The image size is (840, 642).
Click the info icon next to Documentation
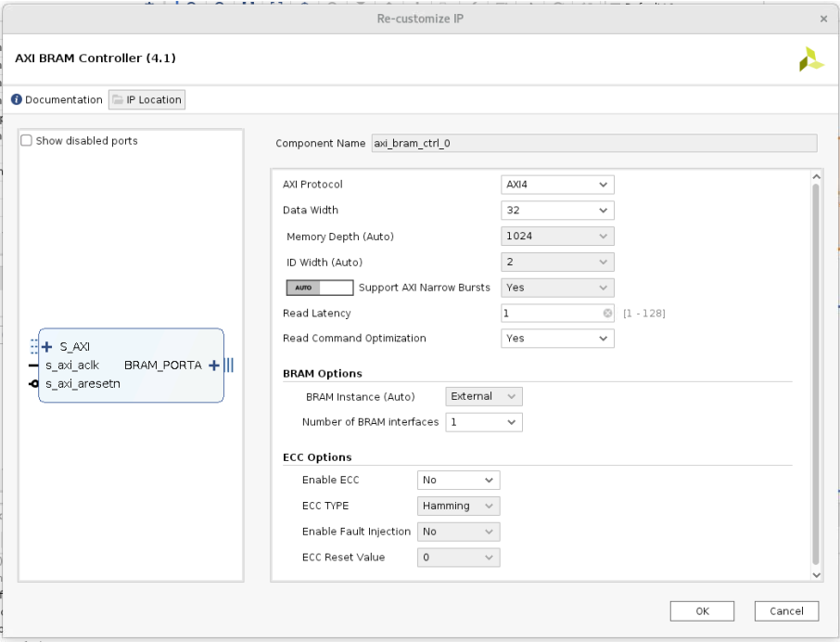tap(15, 99)
